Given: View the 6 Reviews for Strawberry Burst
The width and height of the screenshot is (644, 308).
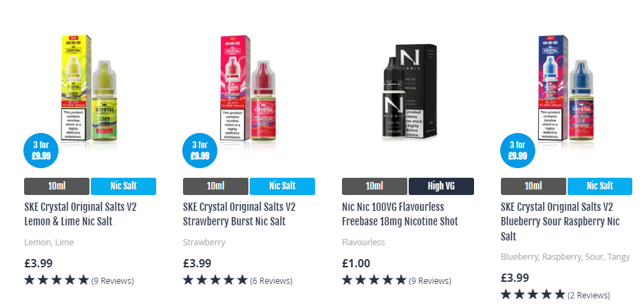Looking at the screenshot, I should pyautogui.click(x=271, y=281).
